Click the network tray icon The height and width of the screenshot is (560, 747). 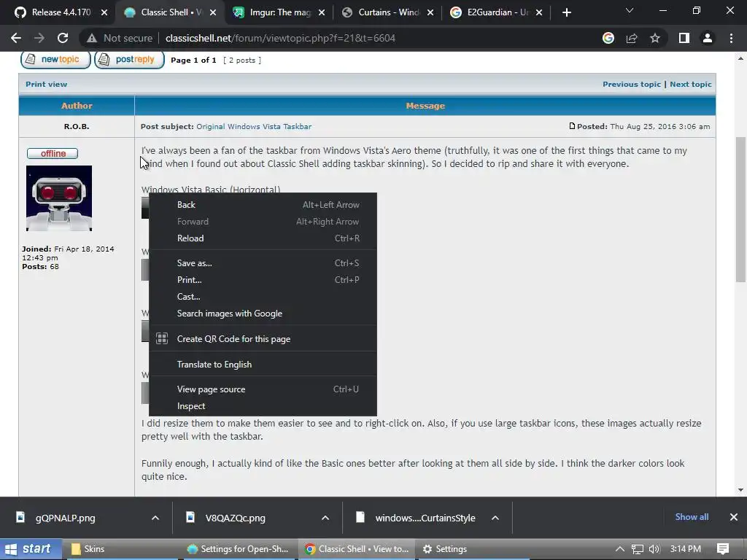(x=638, y=549)
